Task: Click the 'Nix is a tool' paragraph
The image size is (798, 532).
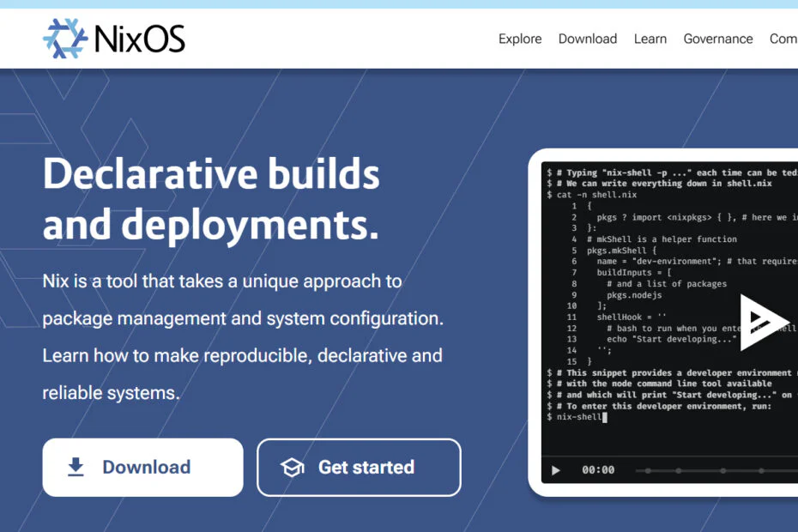Action: [x=243, y=337]
